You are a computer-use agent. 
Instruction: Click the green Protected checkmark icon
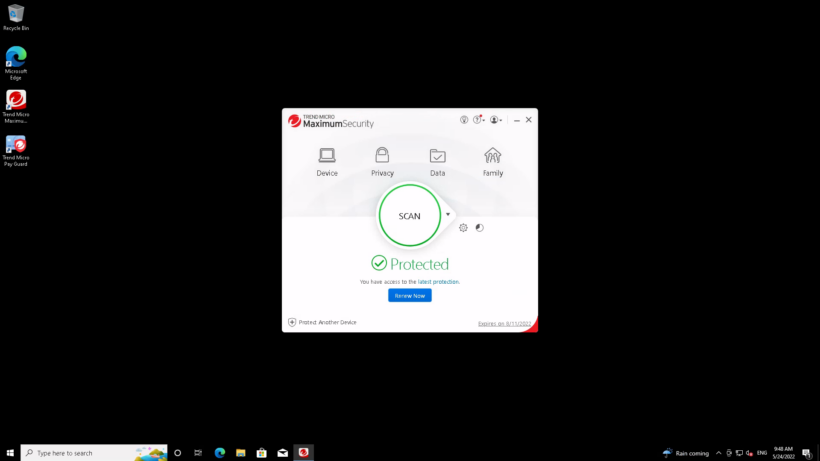tap(379, 263)
